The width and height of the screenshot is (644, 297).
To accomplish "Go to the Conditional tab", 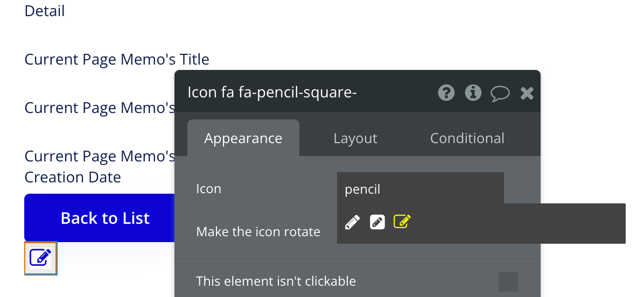I will [x=467, y=138].
